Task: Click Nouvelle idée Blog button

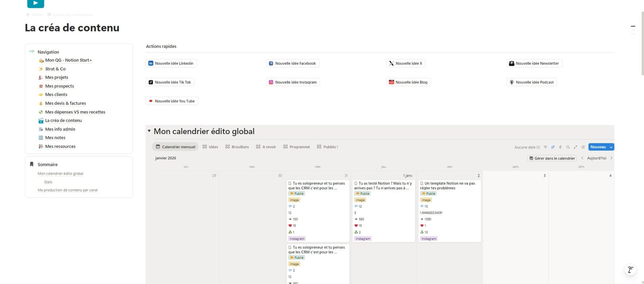Action: (408, 82)
